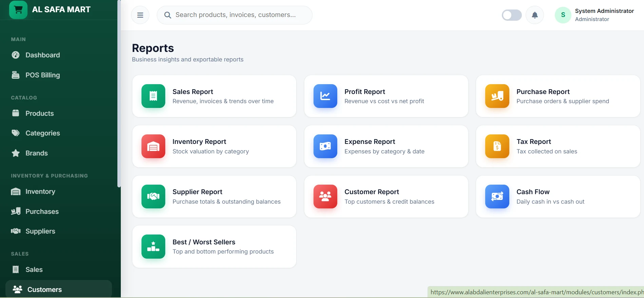Click the 'Purchase orders & supplier spend' text
Screen dimensions: 644x298
563,101
